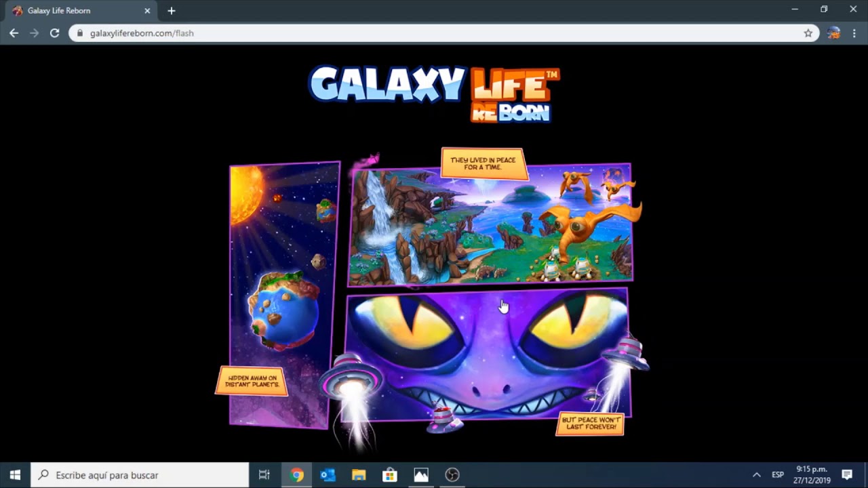Viewport: 868px width, 488px height.
Task: Show hidden system tray icons
Action: 757,475
